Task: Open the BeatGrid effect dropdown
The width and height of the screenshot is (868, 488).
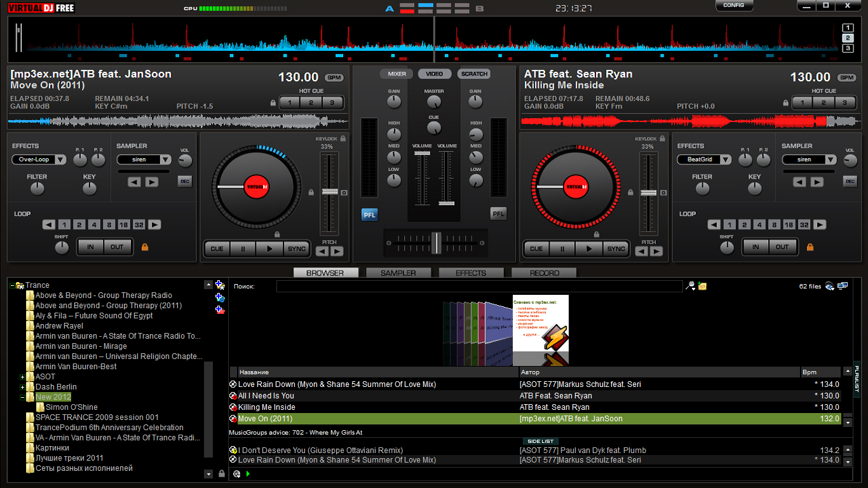Action: coord(726,159)
